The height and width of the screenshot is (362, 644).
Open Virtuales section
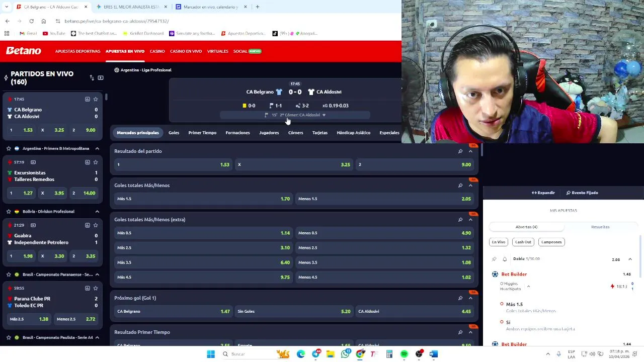(x=217, y=51)
